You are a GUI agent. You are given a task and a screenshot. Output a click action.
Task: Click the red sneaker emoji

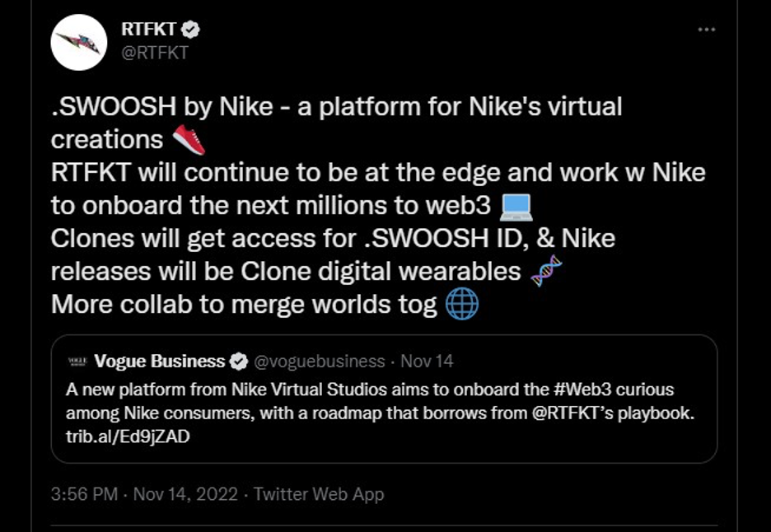tap(189, 140)
